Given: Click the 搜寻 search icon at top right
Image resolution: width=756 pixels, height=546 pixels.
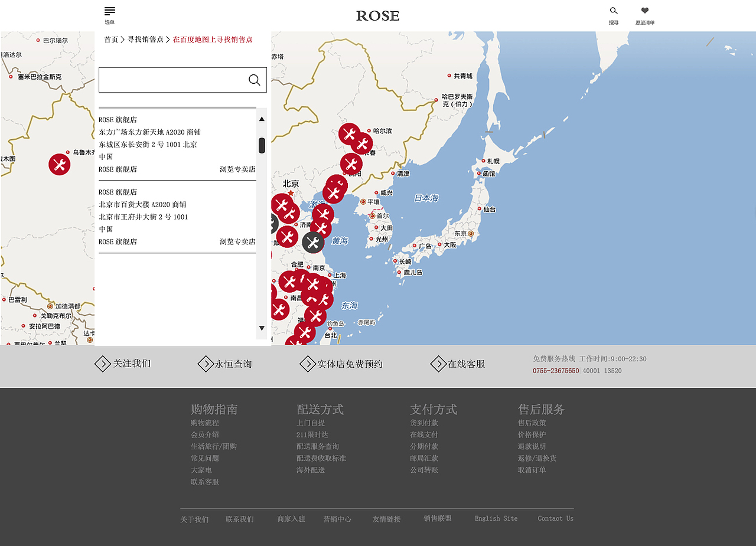Looking at the screenshot, I should pyautogui.click(x=614, y=11).
